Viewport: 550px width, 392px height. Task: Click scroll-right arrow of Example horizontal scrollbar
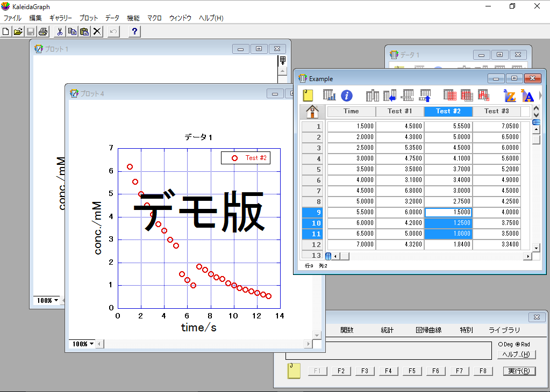528,257
